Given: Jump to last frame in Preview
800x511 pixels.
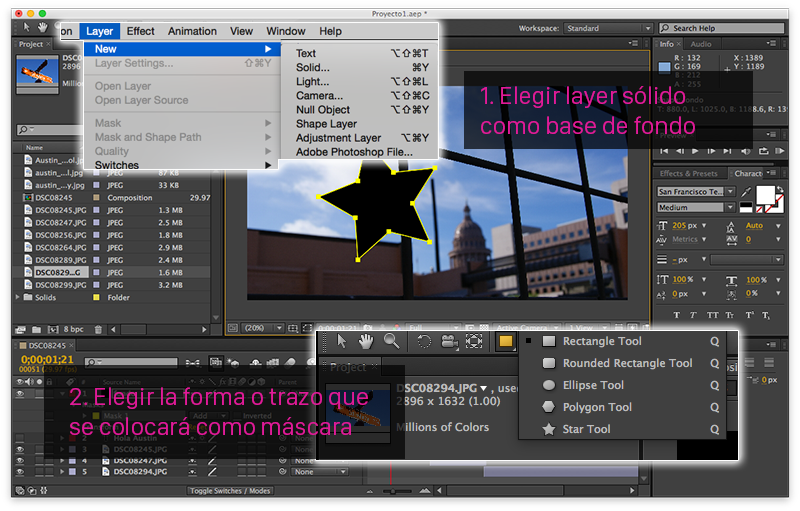Looking at the screenshot, I should (x=728, y=151).
